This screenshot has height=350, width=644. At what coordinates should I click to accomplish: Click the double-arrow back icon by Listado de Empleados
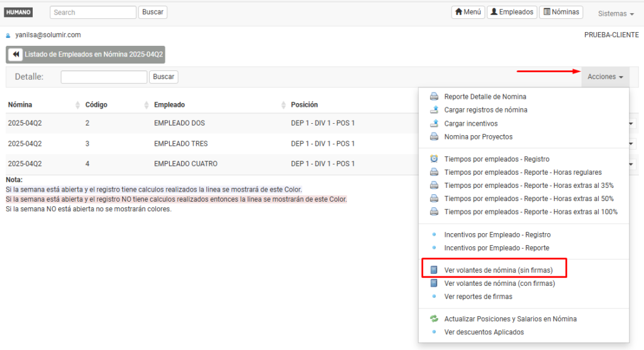click(x=16, y=55)
